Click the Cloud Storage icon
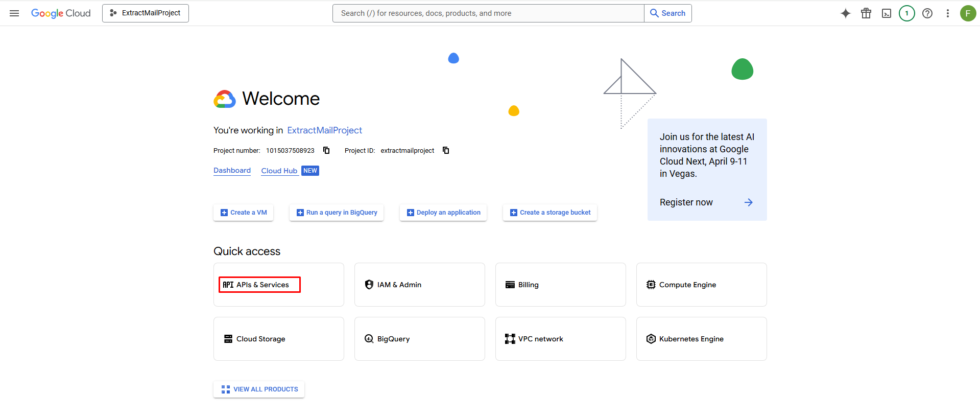 click(228, 339)
